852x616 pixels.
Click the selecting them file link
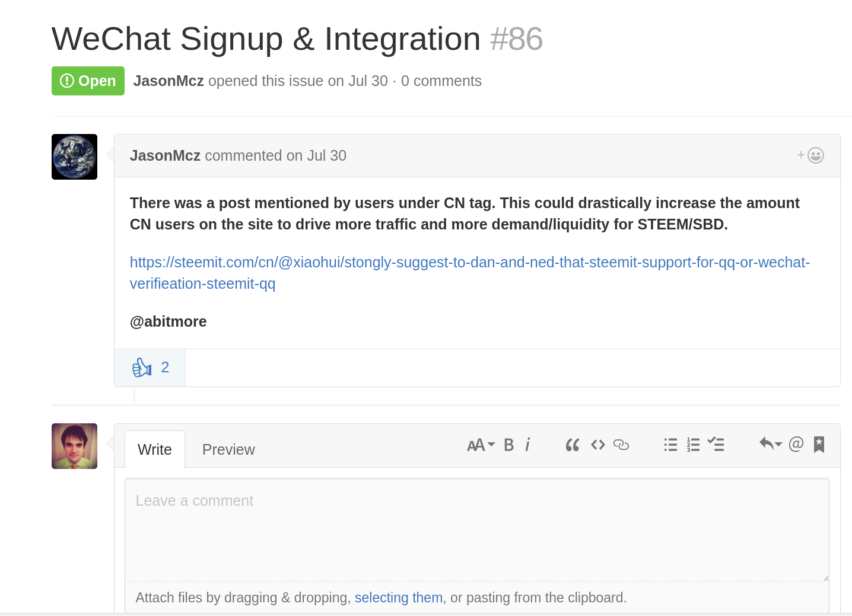(399, 598)
